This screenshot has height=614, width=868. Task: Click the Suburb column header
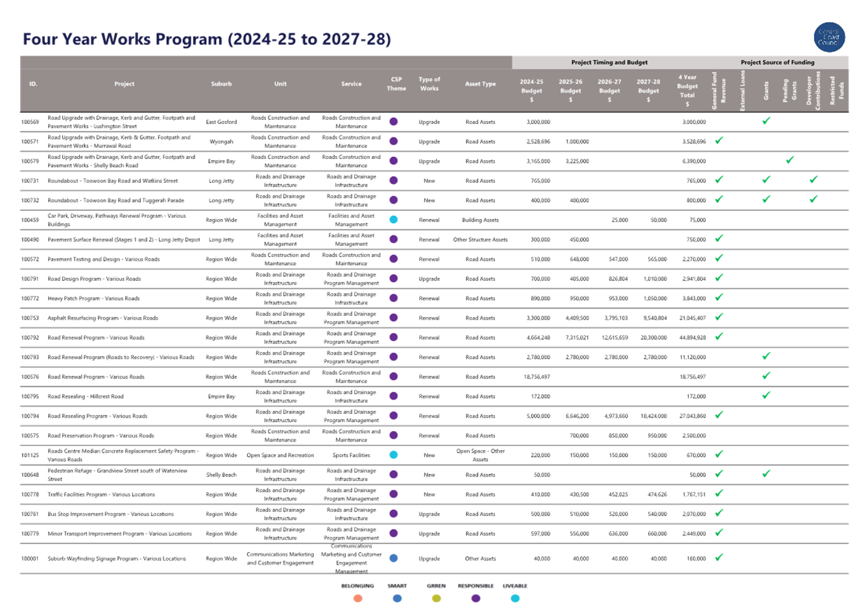click(x=221, y=84)
